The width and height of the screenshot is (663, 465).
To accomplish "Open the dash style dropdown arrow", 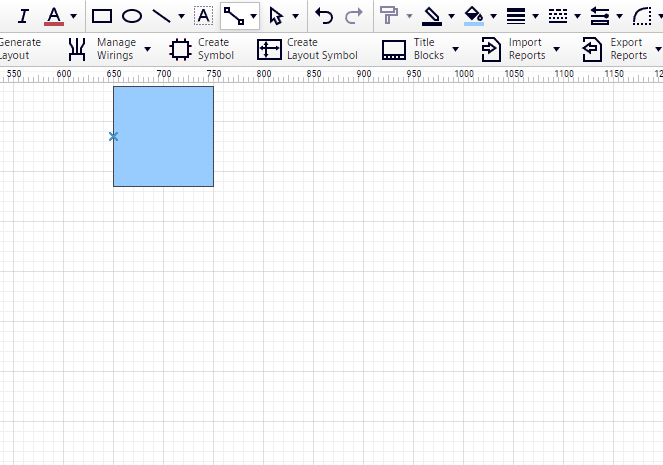I will pos(578,16).
